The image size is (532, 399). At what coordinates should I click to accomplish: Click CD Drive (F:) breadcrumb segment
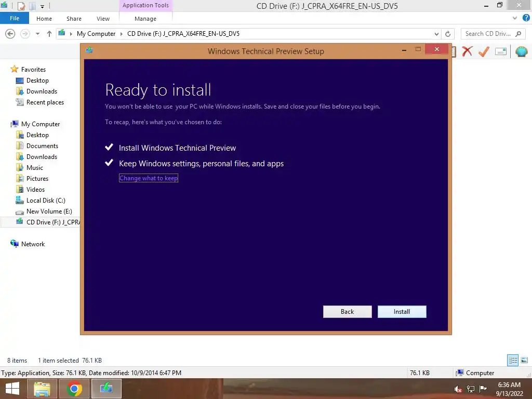[183, 34]
